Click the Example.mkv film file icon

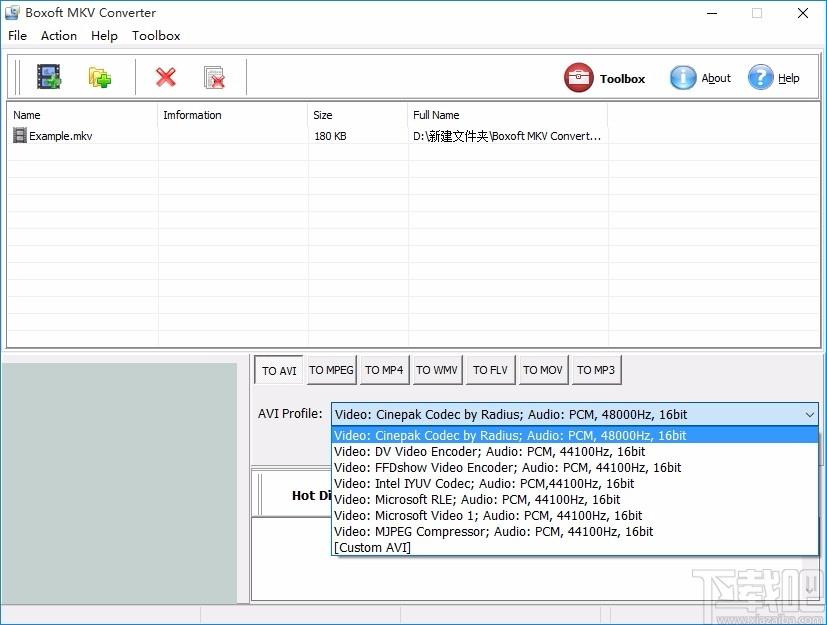pyautogui.click(x=20, y=136)
